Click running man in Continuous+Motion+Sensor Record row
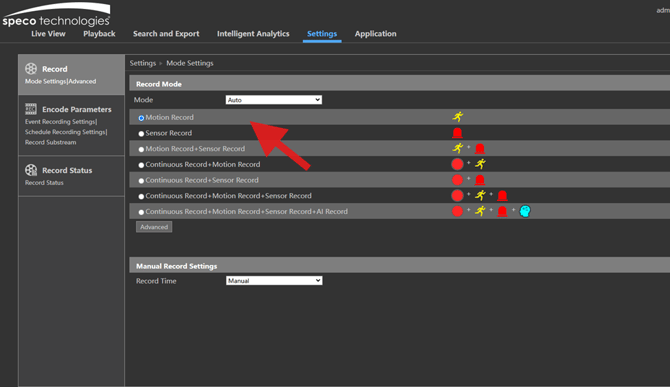This screenshot has width=670, height=387. [x=480, y=196]
